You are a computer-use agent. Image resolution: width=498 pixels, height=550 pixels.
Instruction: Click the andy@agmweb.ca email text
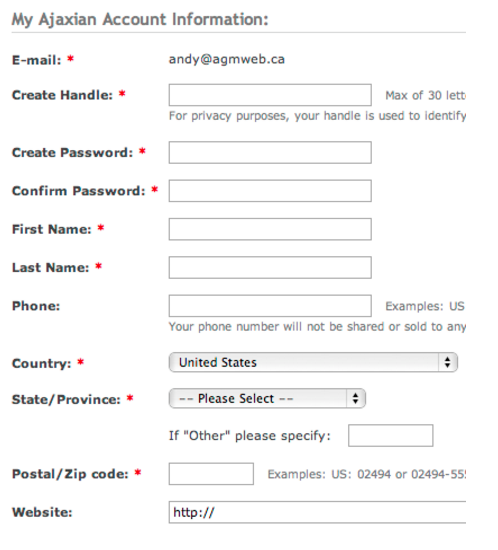[227, 59]
